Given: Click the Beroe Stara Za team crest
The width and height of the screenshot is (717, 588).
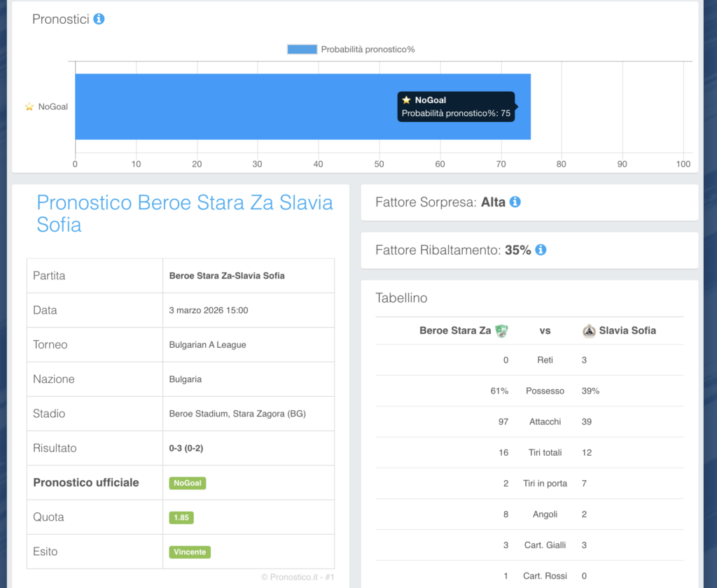Looking at the screenshot, I should pos(501,331).
